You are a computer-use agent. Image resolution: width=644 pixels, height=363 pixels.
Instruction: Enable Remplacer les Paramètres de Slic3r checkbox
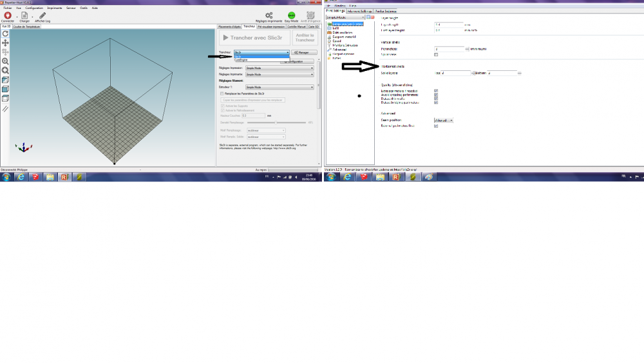click(x=222, y=93)
